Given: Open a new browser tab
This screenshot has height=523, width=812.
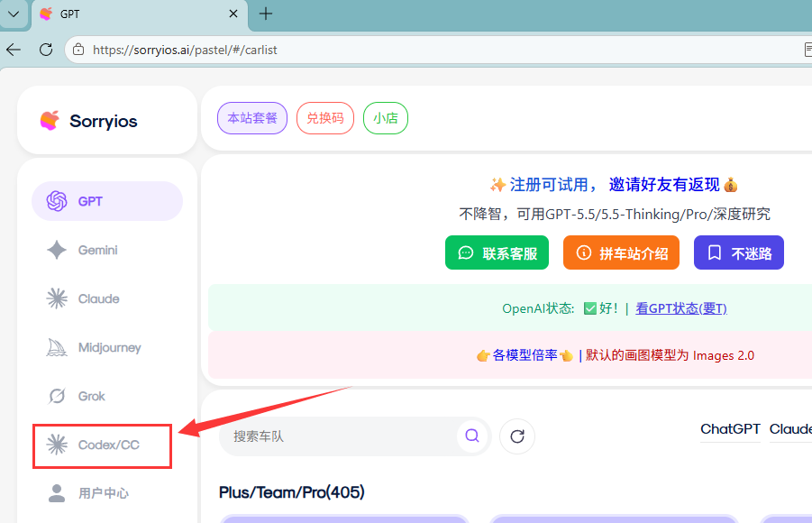Looking at the screenshot, I should point(266,14).
